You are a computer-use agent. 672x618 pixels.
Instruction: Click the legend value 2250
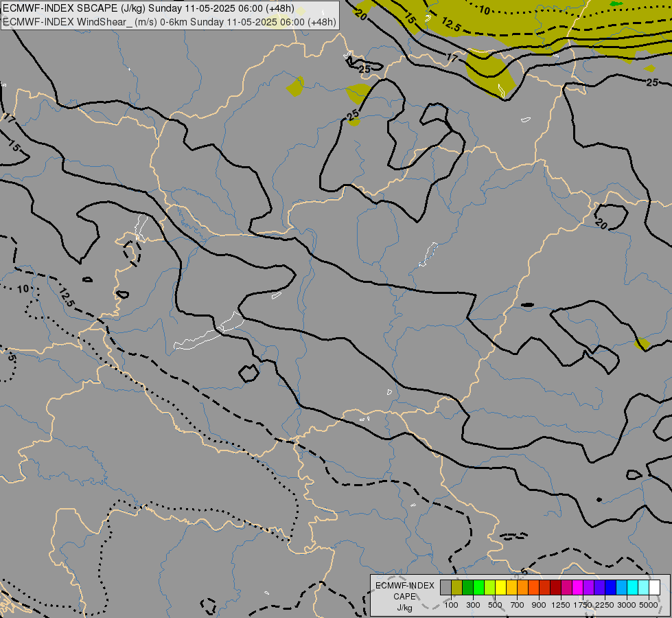[x=605, y=605]
